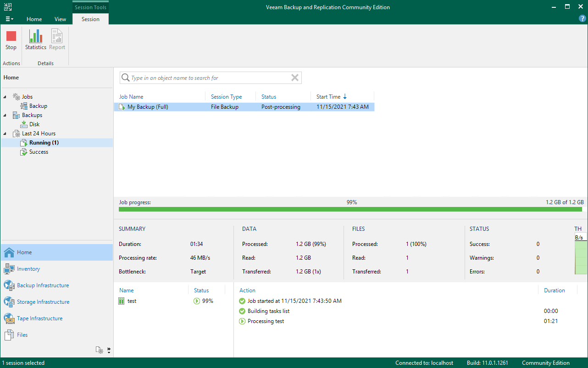Select the Job started log entry
The height and width of the screenshot is (368, 588).
(x=295, y=301)
